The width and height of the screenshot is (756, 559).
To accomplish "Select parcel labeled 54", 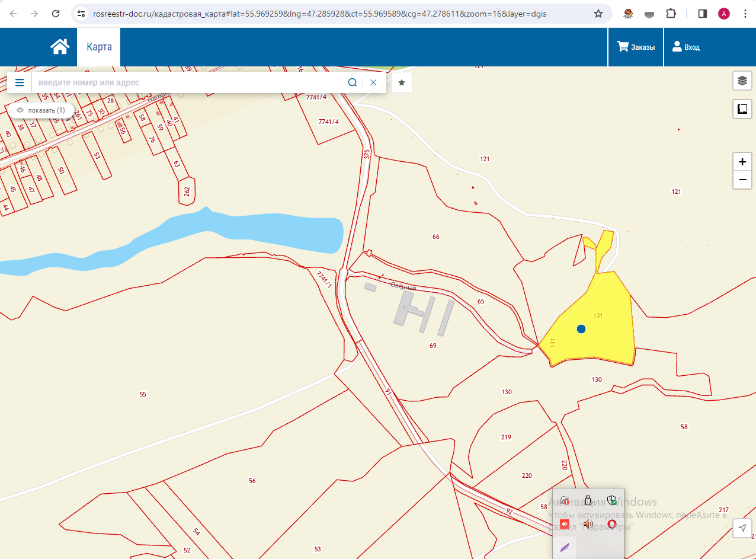I will [196, 532].
